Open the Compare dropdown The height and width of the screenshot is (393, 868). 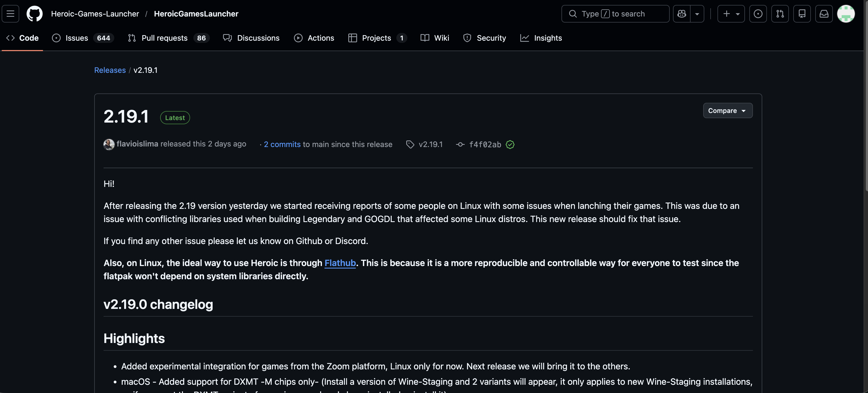[x=727, y=110]
